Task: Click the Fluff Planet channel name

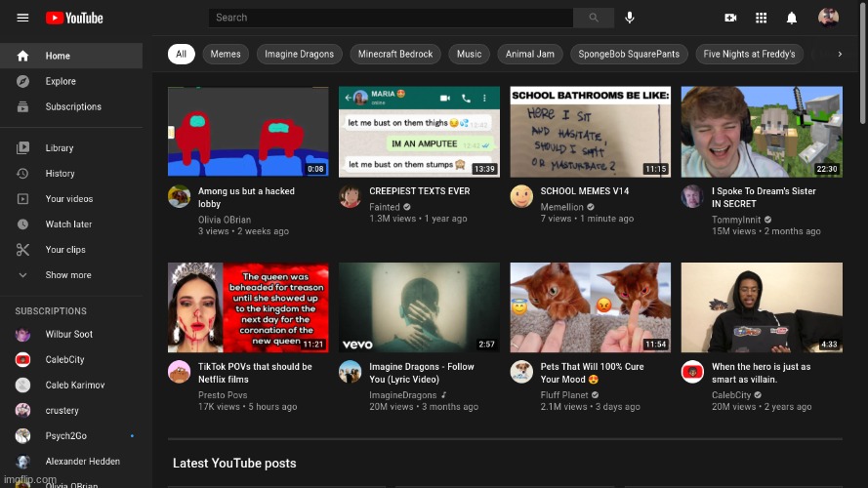Action: (564, 395)
